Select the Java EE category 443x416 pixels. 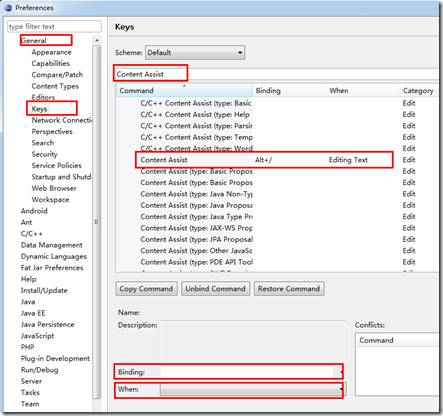[33, 313]
